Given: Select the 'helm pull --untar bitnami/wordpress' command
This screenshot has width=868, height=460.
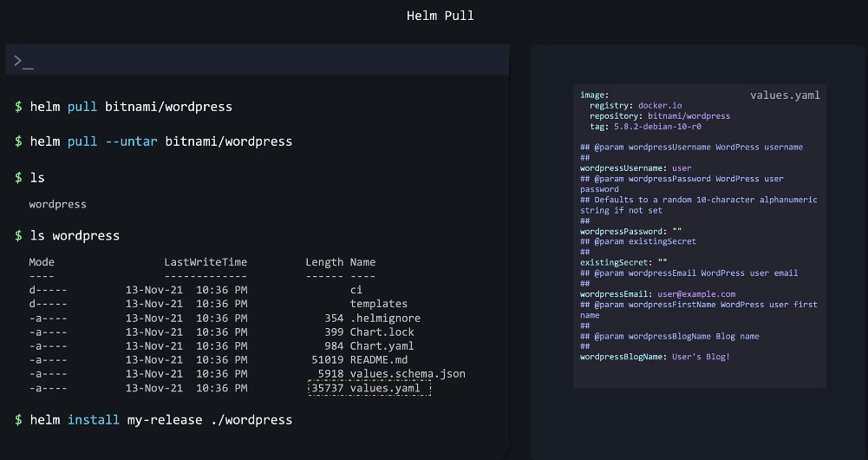Looking at the screenshot, I should coord(153,141).
